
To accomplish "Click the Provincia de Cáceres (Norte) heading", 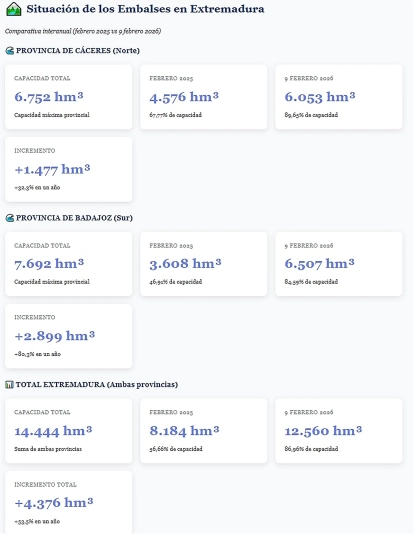I will [x=78, y=51].
